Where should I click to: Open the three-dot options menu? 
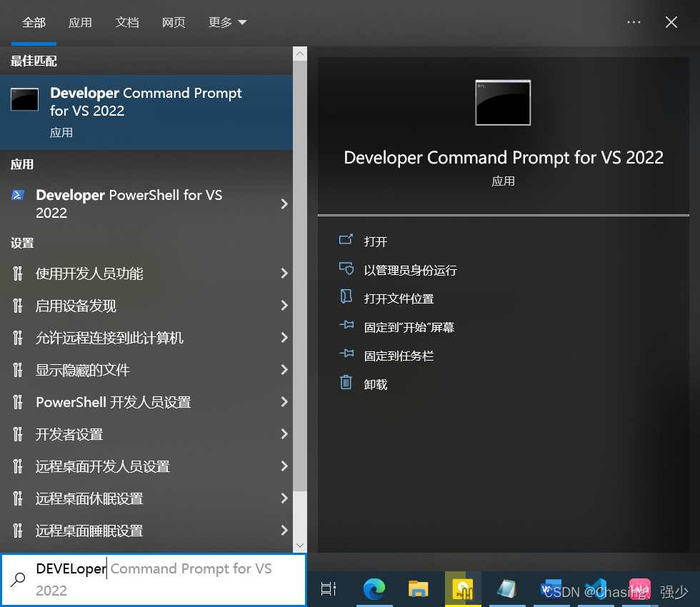coord(634,22)
